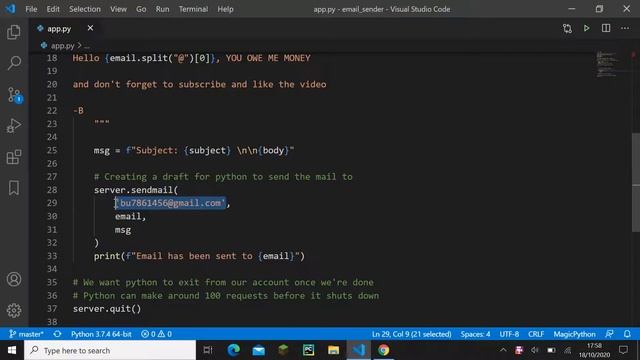The width and height of the screenshot is (640, 360).
Task: Split the editor right
Action: pos(606,29)
